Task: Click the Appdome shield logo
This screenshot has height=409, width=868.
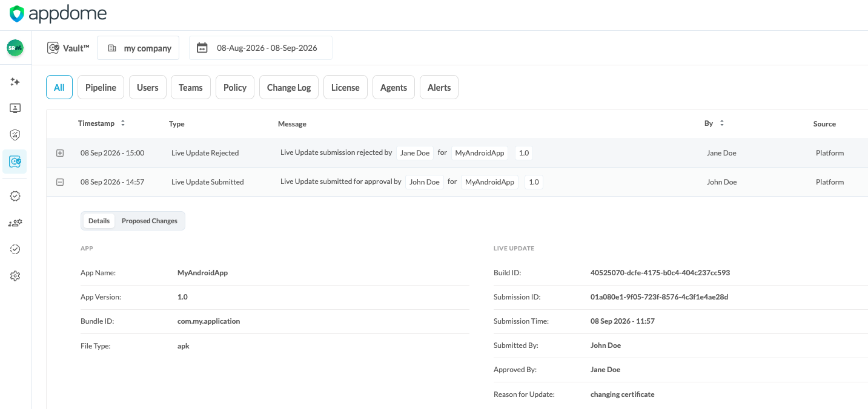Action: 17,14
